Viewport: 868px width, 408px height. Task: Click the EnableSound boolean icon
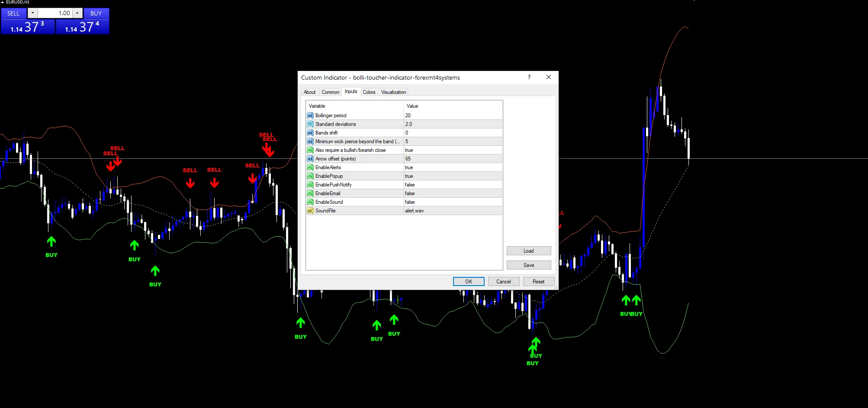click(x=310, y=202)
